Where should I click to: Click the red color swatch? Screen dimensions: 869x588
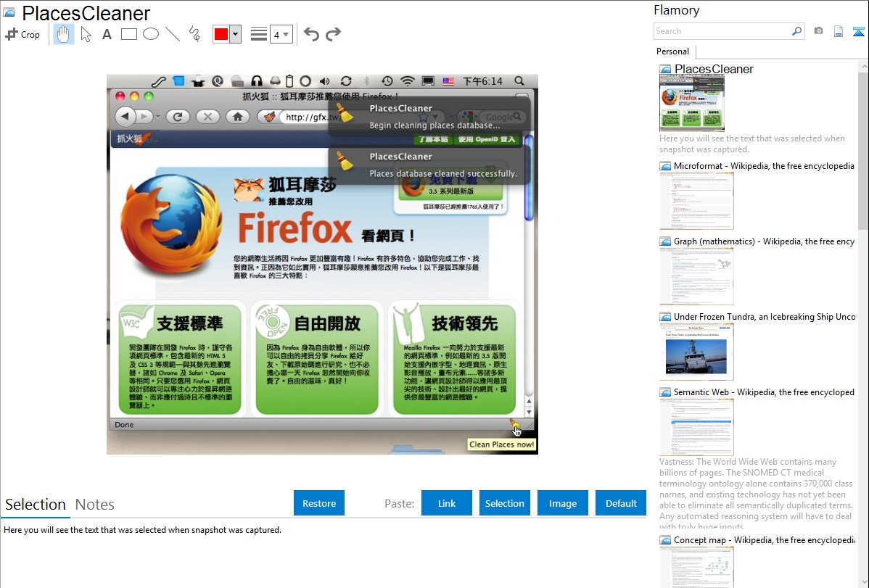pos(221,34)
